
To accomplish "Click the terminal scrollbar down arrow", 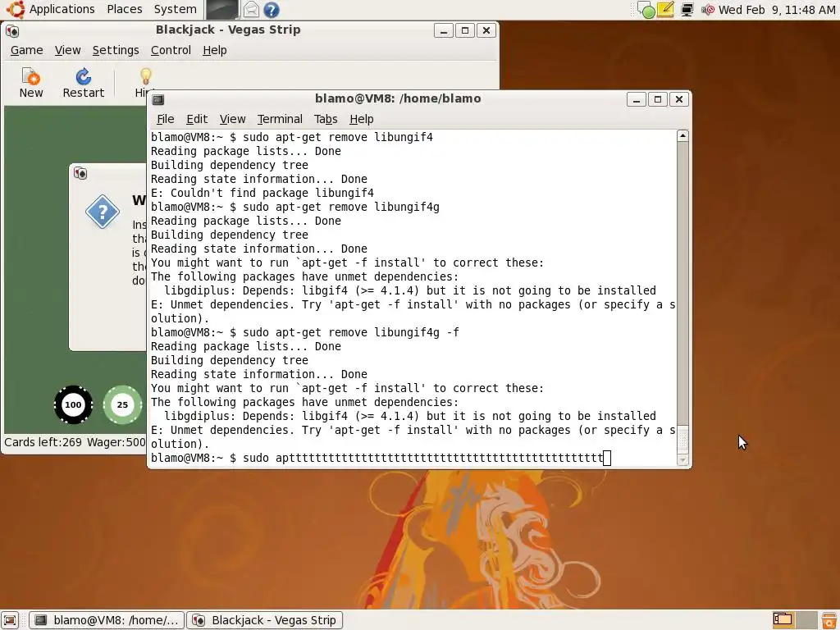I will 682,459.
